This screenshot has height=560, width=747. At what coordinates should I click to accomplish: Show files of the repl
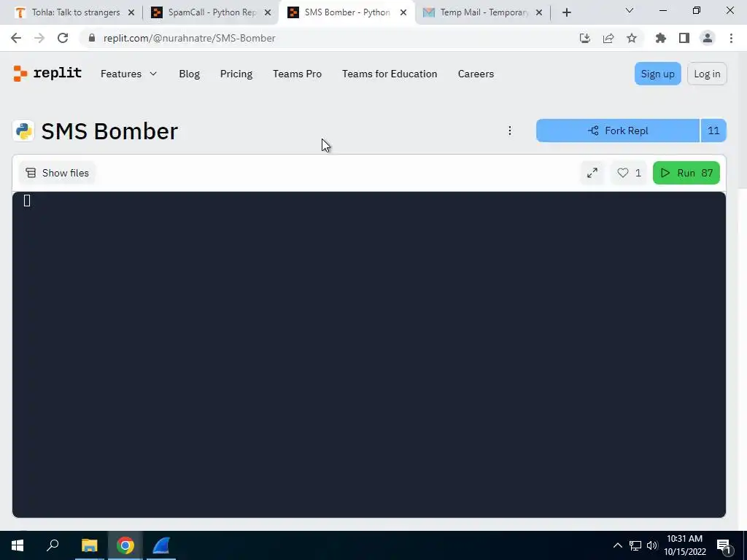click(57, 173)
